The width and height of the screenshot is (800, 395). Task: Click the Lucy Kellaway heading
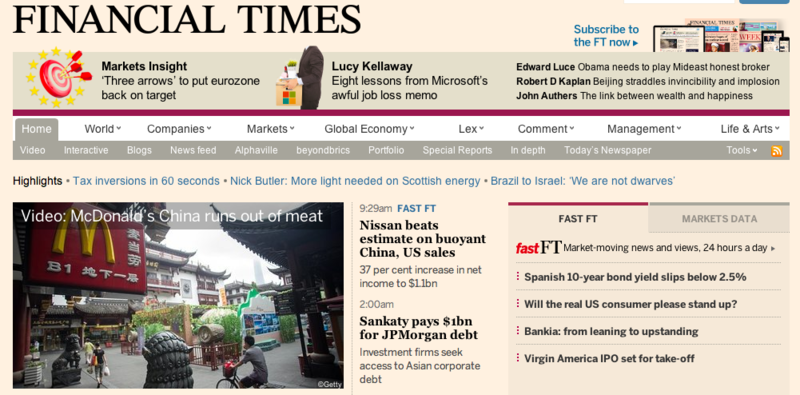click(x=372, y=66)
